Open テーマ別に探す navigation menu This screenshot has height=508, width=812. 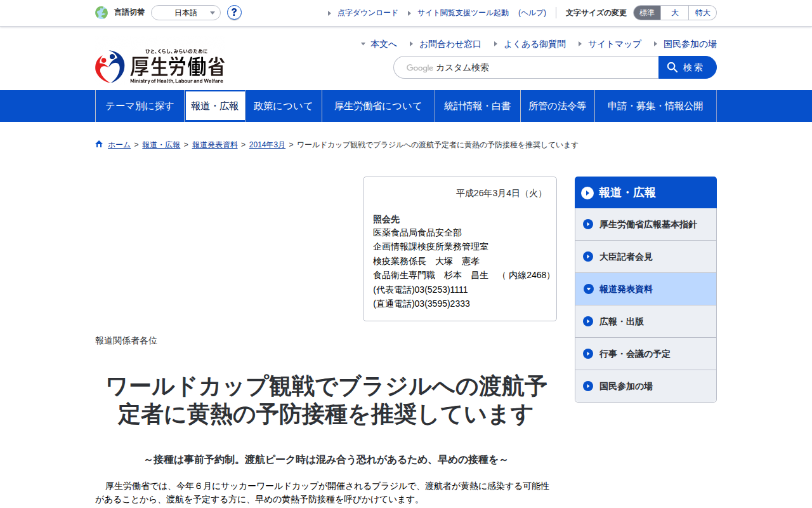[140, 106]
